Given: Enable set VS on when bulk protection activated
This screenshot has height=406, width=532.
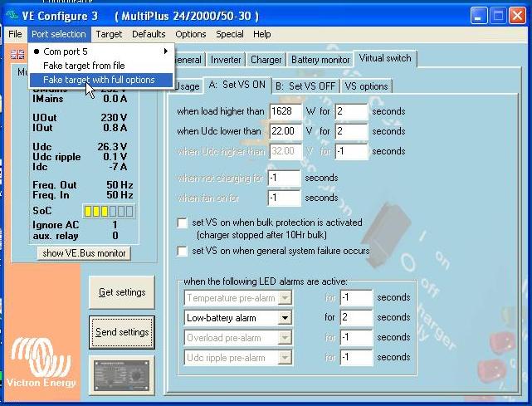Looking at the screenshot, I should coord(183,223).
